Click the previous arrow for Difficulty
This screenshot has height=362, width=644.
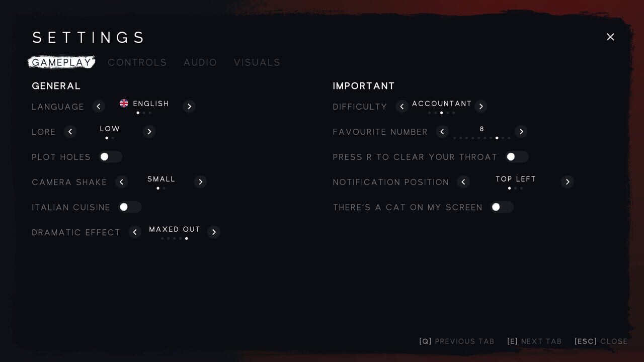coord(401,106)
